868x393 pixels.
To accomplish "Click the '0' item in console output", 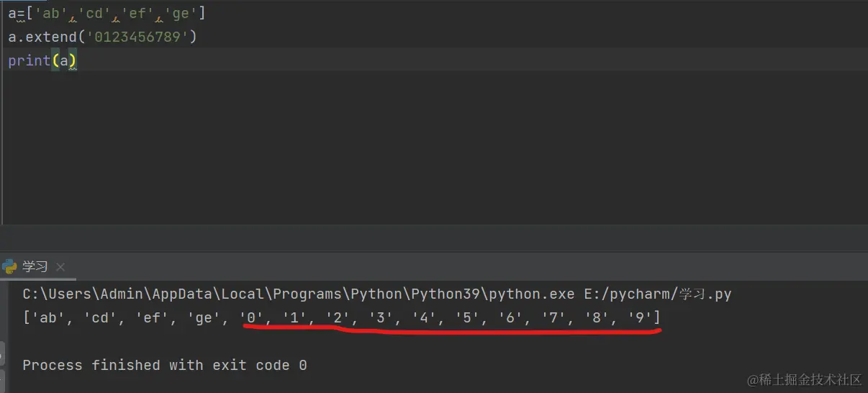I will click(251, 317).
